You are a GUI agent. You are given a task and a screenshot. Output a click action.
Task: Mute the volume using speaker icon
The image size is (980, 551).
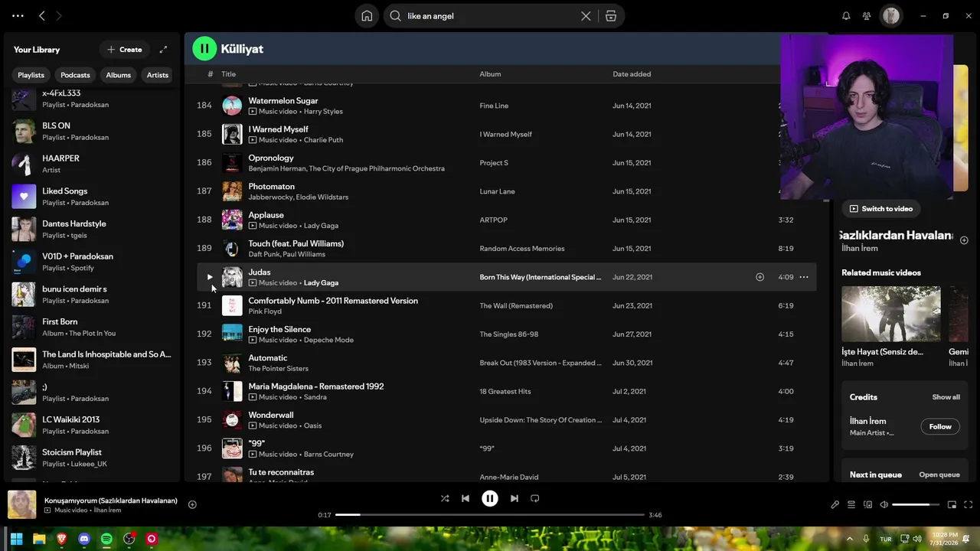884,505
